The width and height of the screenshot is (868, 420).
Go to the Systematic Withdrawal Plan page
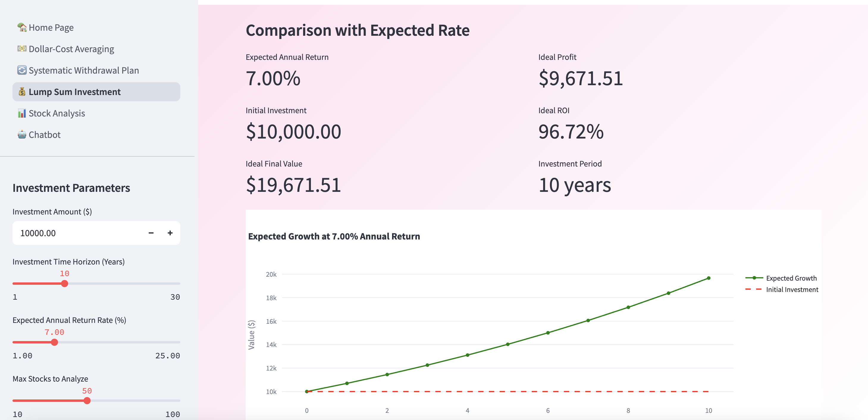[84, 71]
